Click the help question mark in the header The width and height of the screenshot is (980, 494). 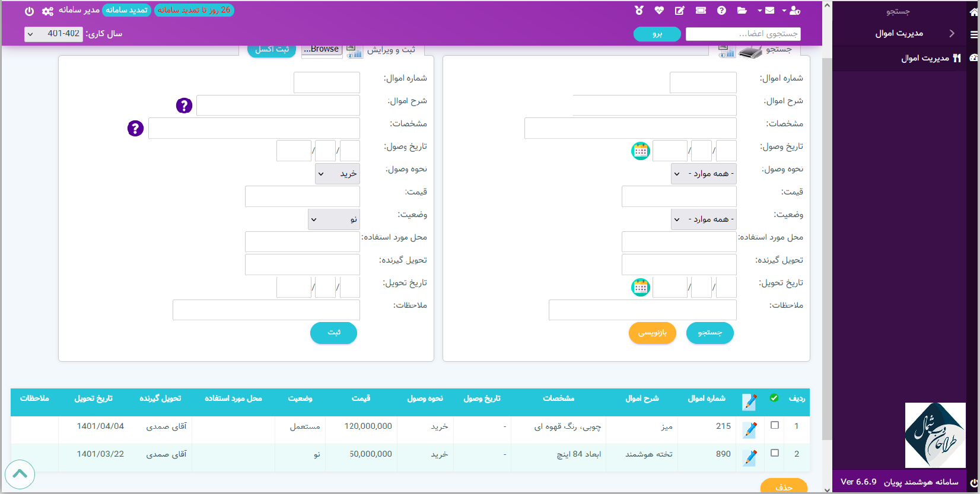point(721,11)
